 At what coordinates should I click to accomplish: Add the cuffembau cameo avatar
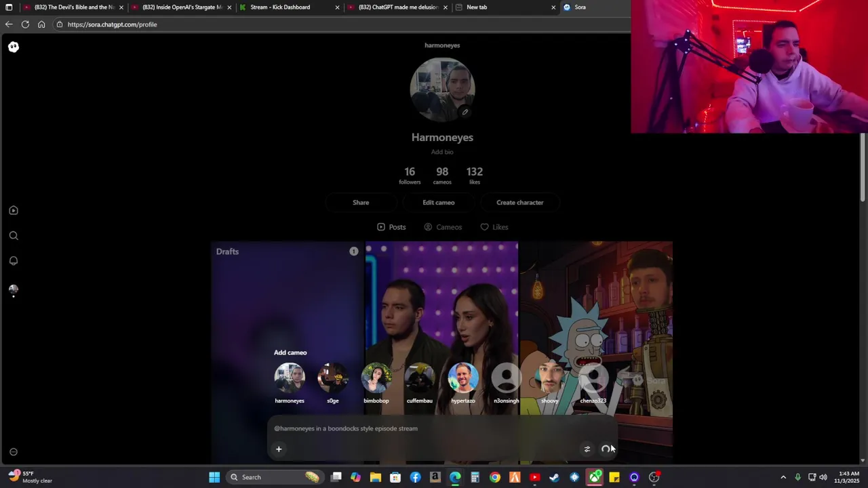click(420, 378)
